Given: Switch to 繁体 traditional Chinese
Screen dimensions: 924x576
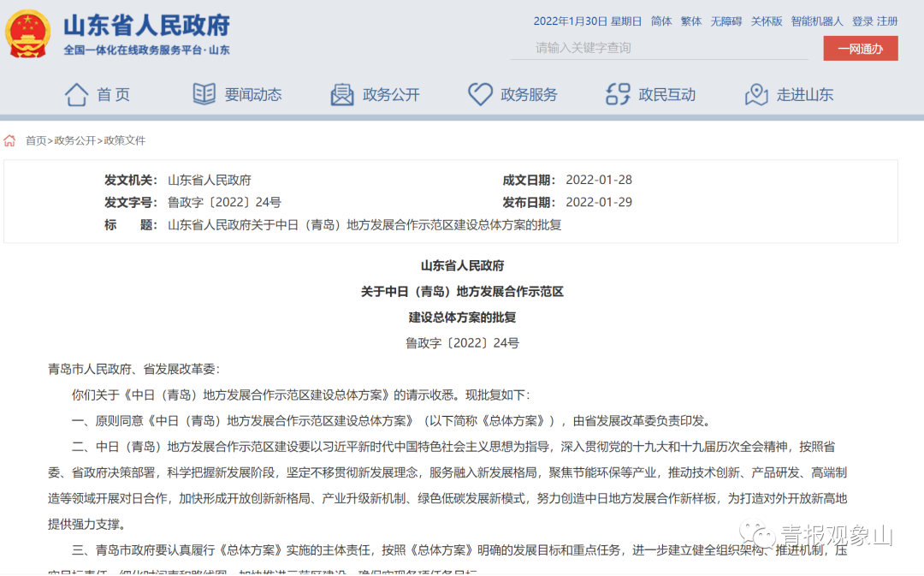Looking at the screenshot, I should click(x=691, y=21).
